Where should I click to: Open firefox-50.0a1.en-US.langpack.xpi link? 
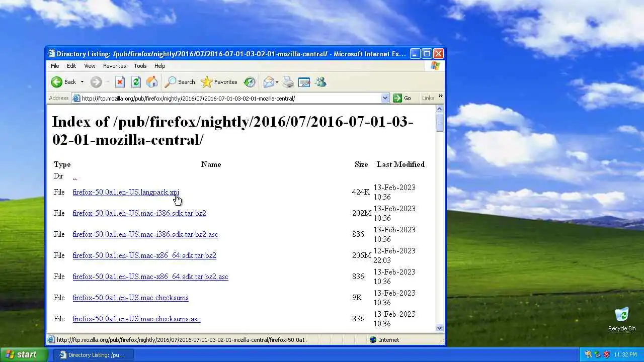[x=126, y=192]
